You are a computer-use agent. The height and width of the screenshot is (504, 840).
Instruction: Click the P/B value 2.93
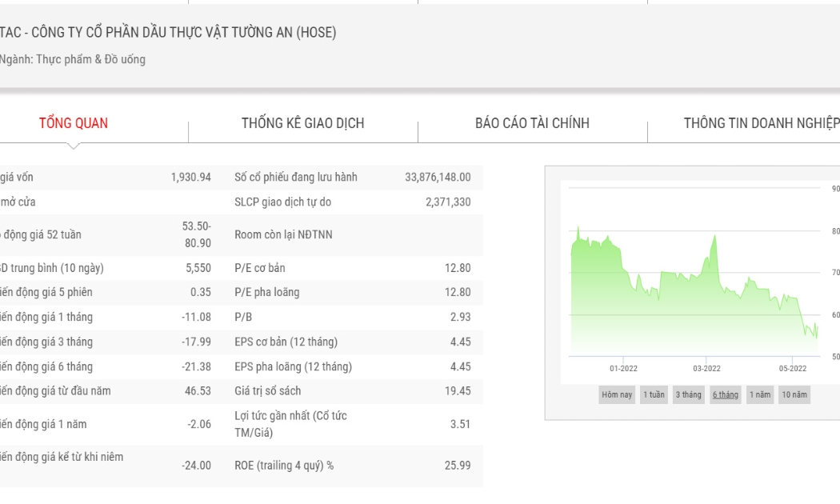click(460, 317)
